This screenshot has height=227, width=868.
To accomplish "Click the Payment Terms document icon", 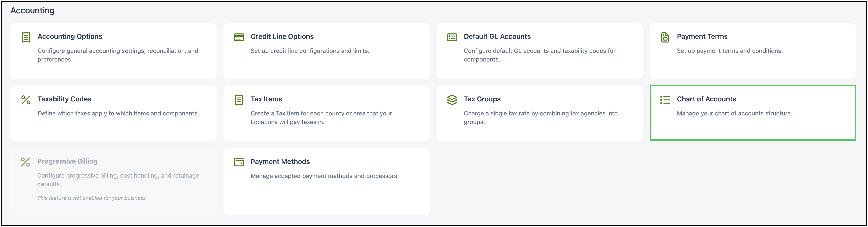I will (x=665, y=37).
